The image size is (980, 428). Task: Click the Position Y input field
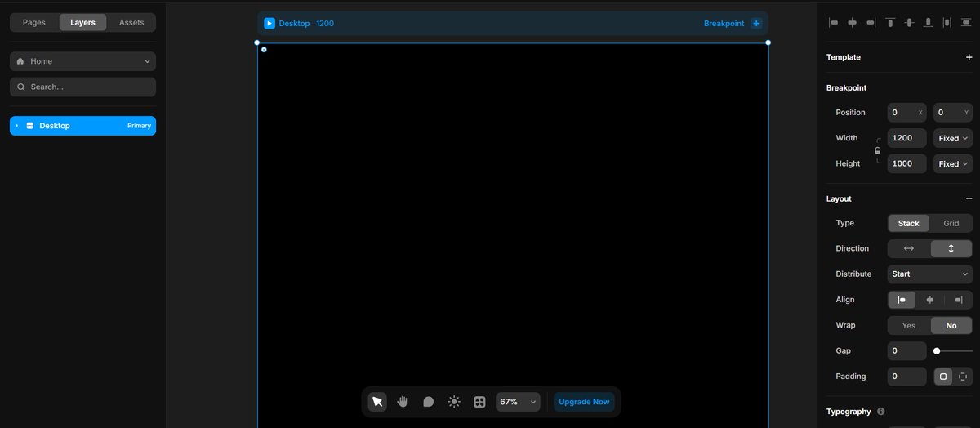[953, 113]
